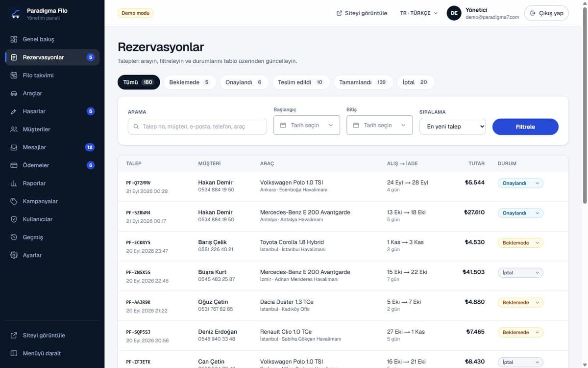
Task: Click the Filtrele button
Action: tap(525, 127)
